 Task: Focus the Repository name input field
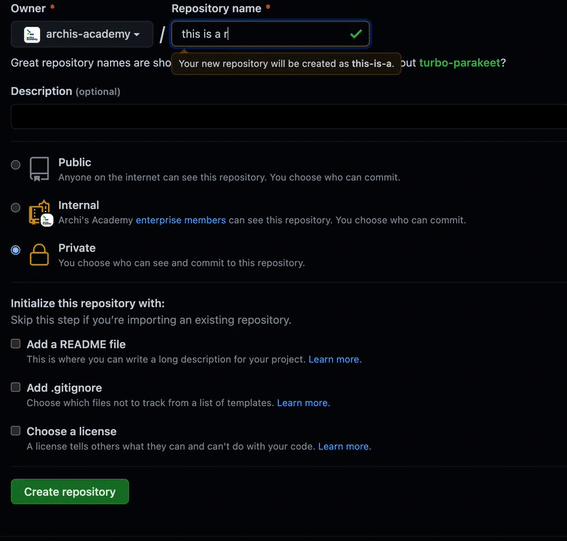click(x=270, y=34)
